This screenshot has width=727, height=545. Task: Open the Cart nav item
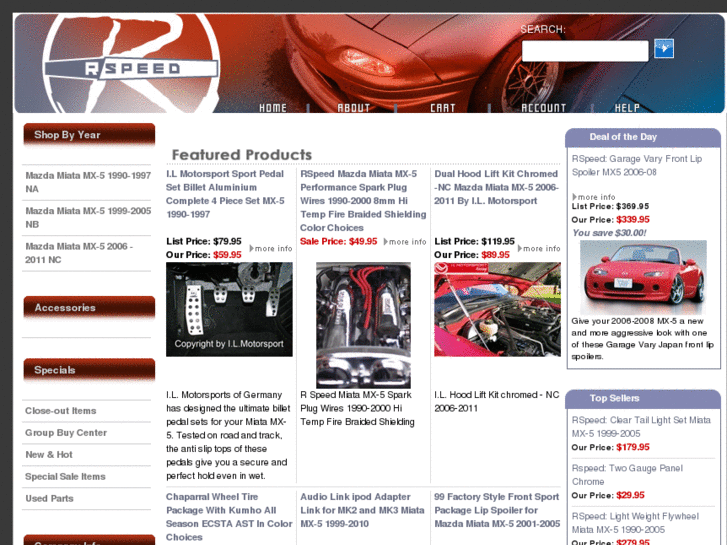[443, 108]
